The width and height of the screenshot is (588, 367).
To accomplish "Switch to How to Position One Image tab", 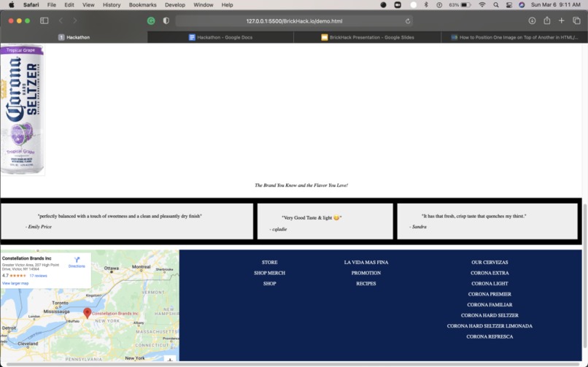I will [514, 37].
